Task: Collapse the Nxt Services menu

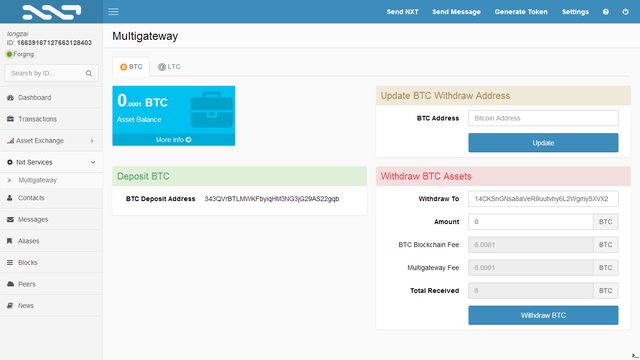Action: coord(51,162)
